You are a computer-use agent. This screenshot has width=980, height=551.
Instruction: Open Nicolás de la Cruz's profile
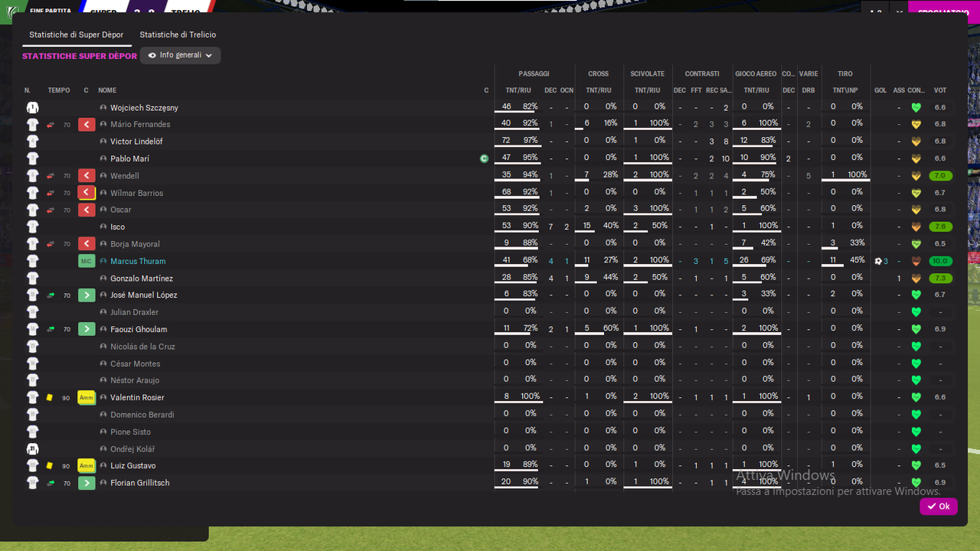pos(142,347)
